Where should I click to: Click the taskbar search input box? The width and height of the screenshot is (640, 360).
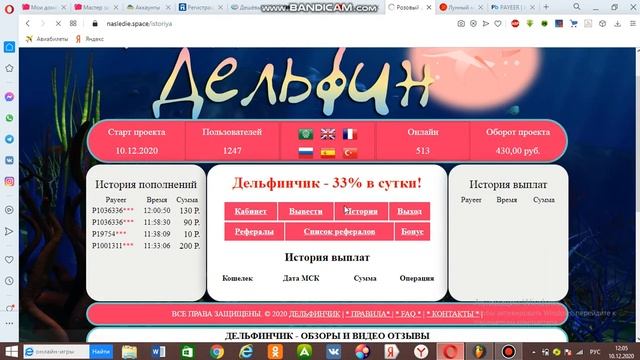pyautogui.click(x=56, y=351)
